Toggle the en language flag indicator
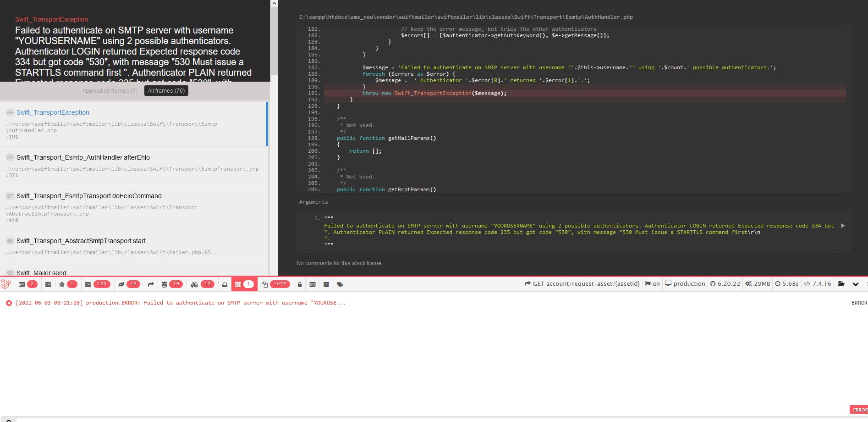The height and width of the screenshot is (422, 868). (652, 283)
